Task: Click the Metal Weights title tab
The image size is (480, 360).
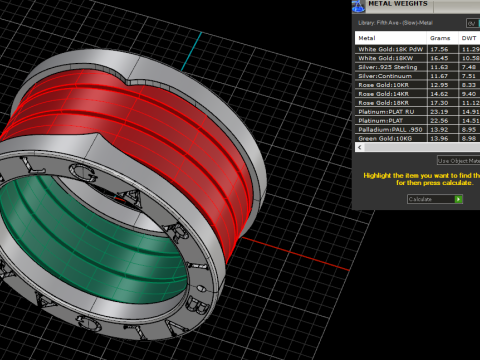Action: pyautogui.click(x=398, y=4)
